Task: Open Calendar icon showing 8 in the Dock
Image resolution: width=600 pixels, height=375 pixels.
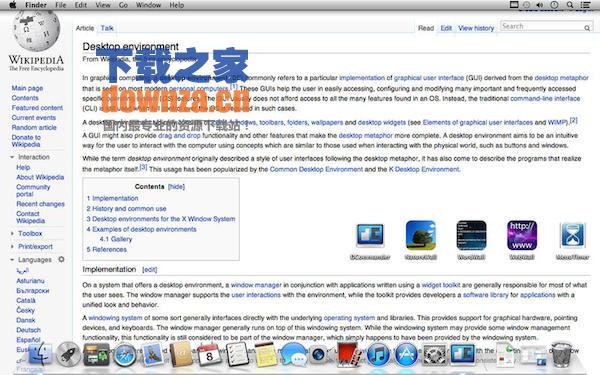Action: pos(209,354)
